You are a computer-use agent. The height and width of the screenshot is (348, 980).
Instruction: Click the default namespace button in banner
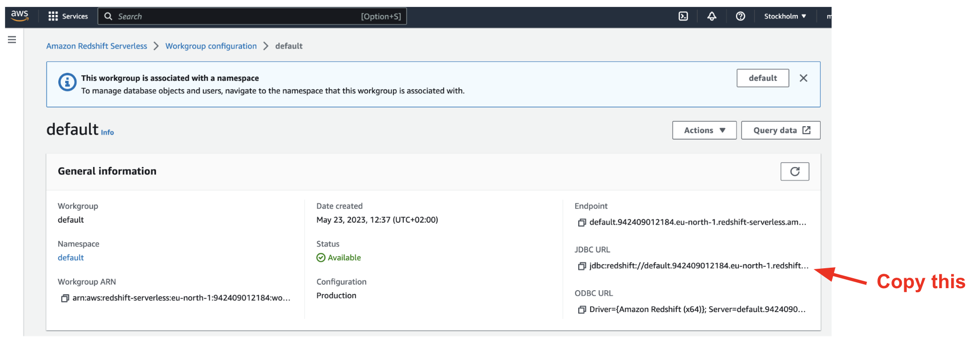[x=762, y=78]
